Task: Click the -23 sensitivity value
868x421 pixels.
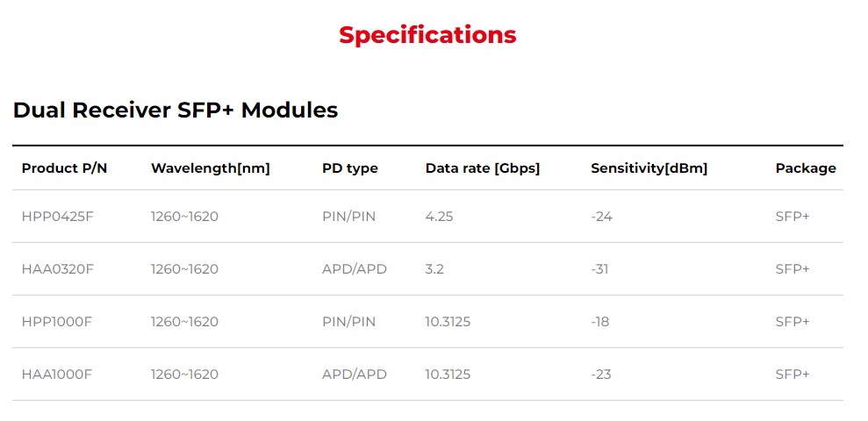Action: [600, 375]
